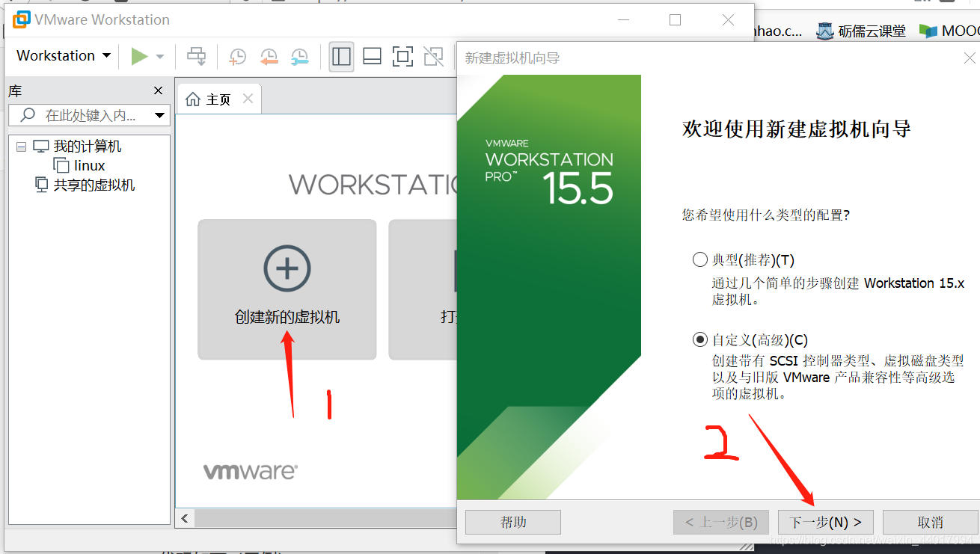Maximize the VMware Workstation window
Image resolution: width=980 pixels, height=554 pixels.
675,20
